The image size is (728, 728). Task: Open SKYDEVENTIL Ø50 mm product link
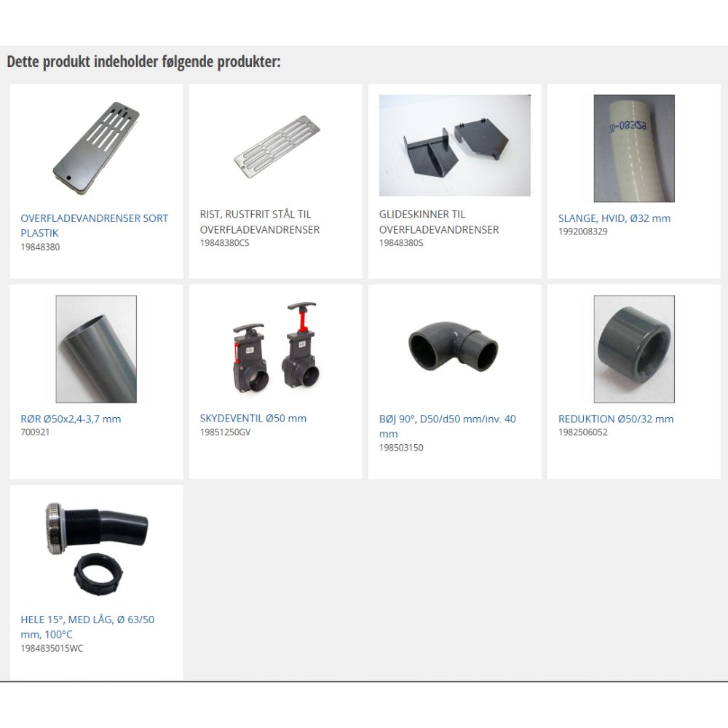point(253,418)
